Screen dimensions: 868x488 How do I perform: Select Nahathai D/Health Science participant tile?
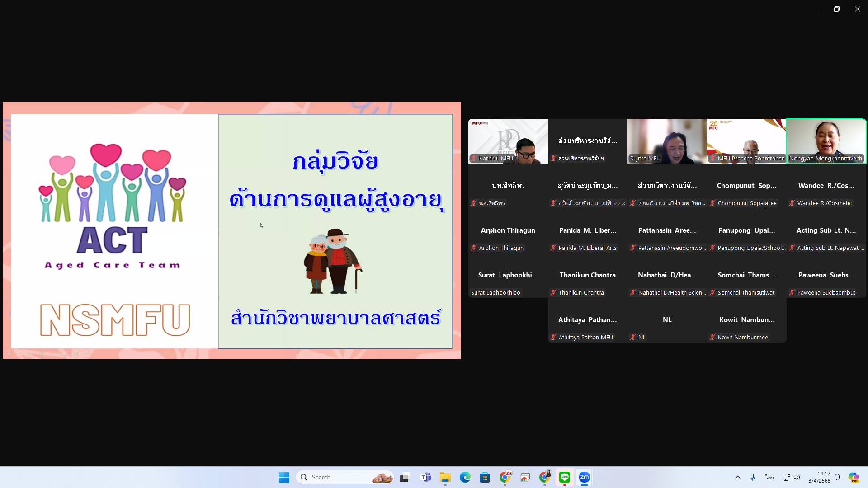click(x=667, y=275)
